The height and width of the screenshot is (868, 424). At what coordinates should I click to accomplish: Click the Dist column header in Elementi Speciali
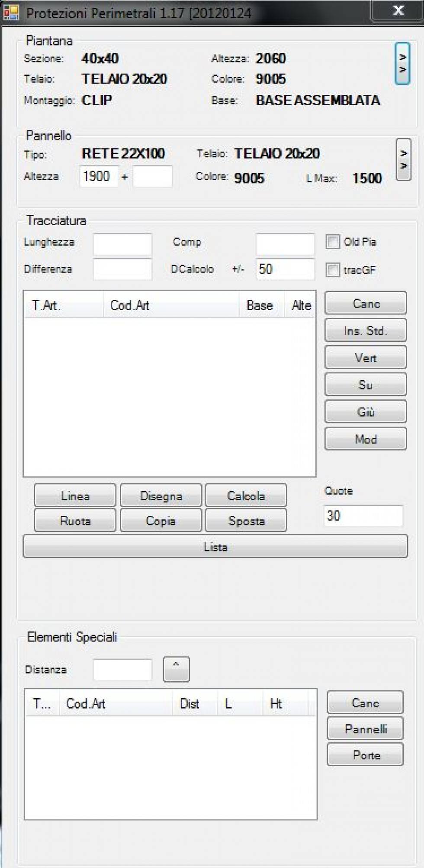(x=194, y=703)
